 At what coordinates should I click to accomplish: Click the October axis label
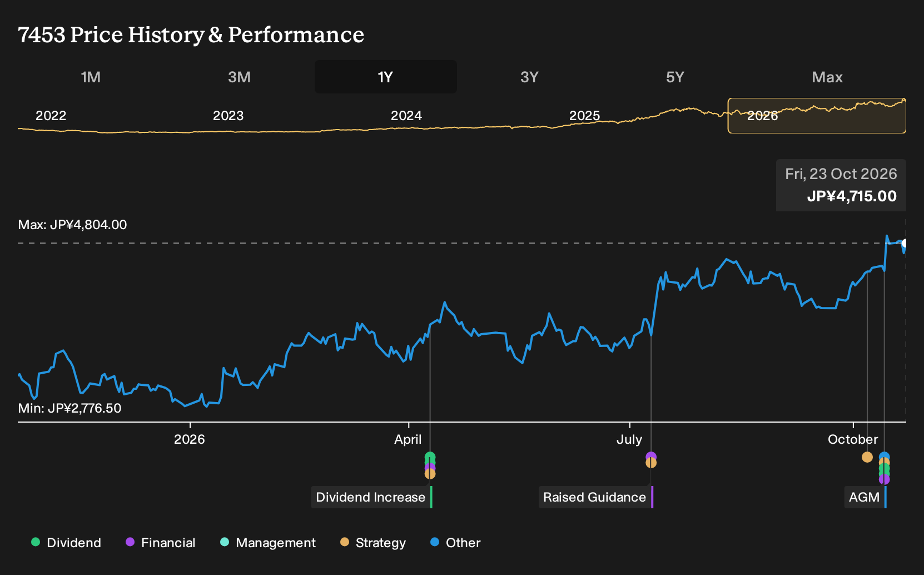click(x=853, y=439)
